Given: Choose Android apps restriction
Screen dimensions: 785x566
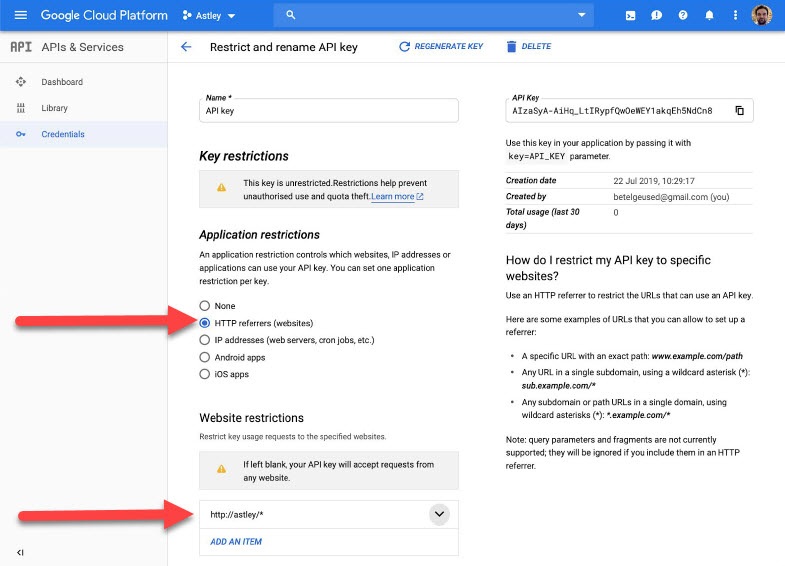Looking at the screenshot, I should pos(205,357).
